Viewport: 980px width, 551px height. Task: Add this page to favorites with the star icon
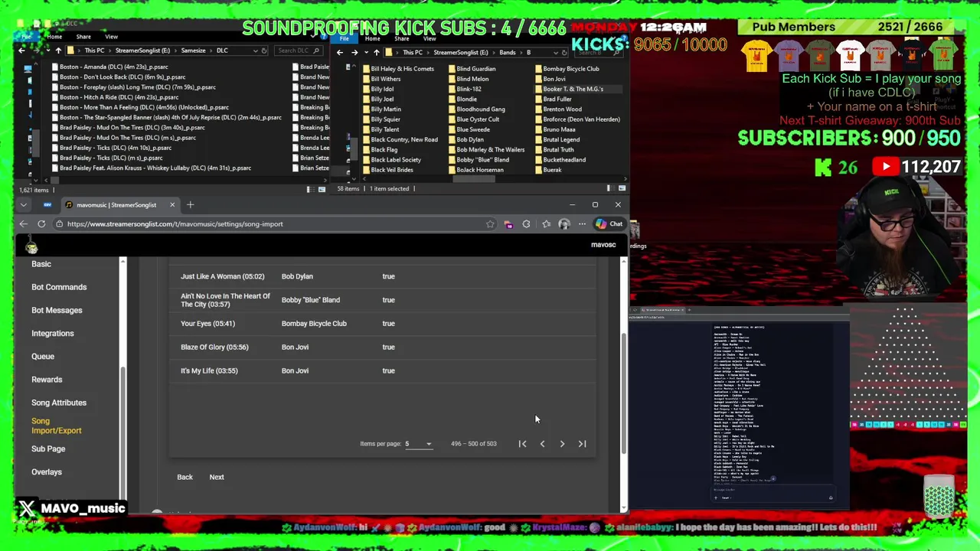(x=490, y=224)
